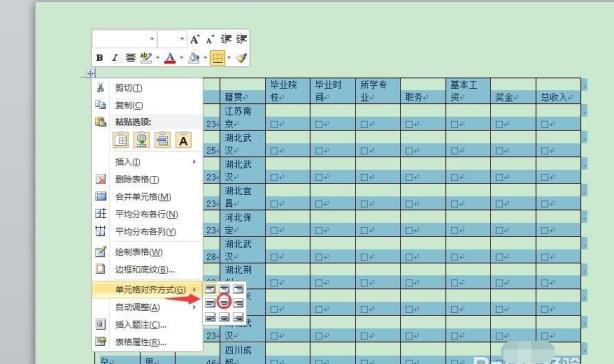Click the 总收入 header cell

click(x=558, y=91)
